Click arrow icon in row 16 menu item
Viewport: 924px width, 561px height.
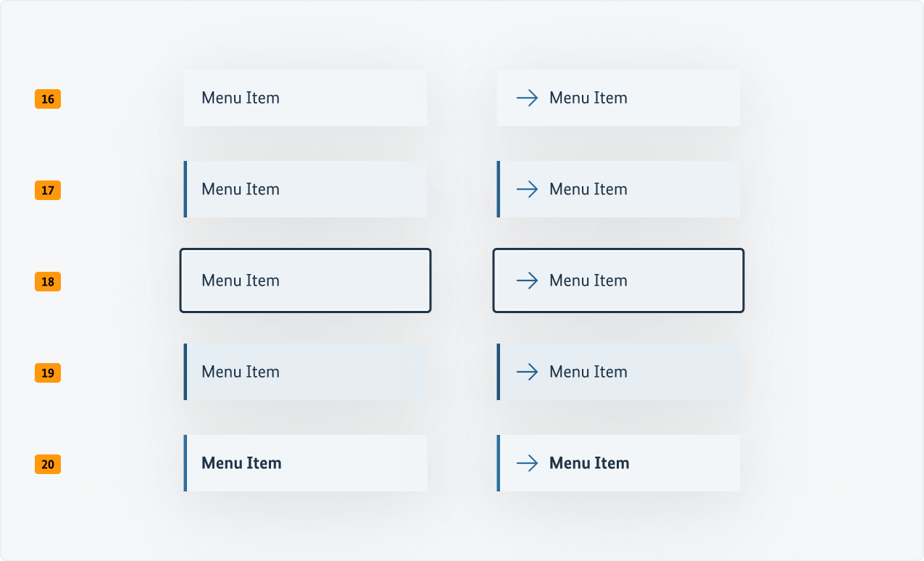[527, 98]
